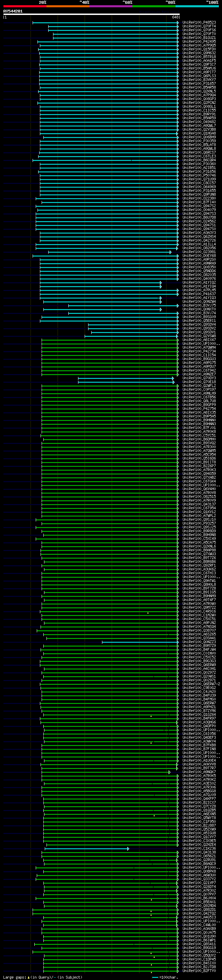Select the UniRef100_Q43138 label
This screenshot has height=980, width=222.
[x=199, y=853]
